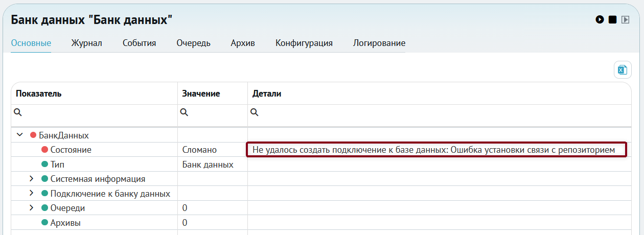644x235 pixels.
Task: Click green dot of Системная информация
Action: point(44,179)
